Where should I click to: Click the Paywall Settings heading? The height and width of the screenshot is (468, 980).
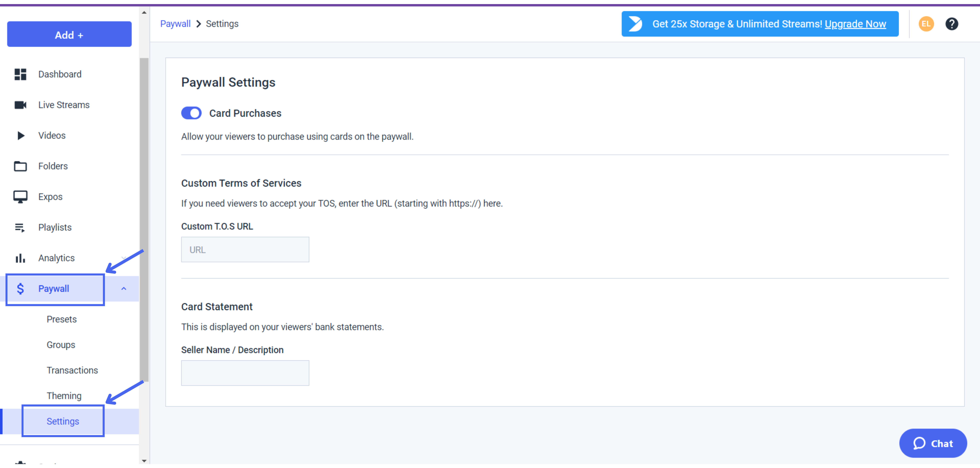[x=228, y=82]
